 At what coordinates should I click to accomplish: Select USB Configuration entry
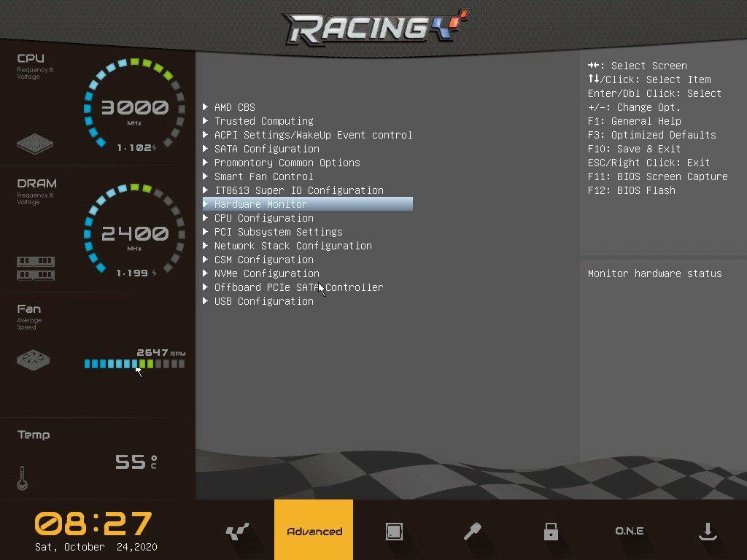263,301
